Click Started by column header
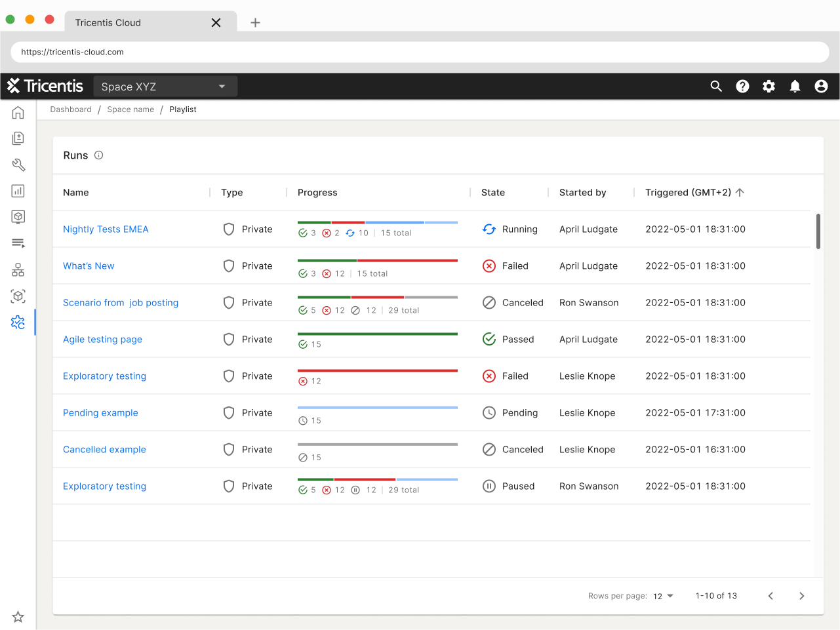The height and width of the screenshot is (630, 840). (x=582, y=192)
